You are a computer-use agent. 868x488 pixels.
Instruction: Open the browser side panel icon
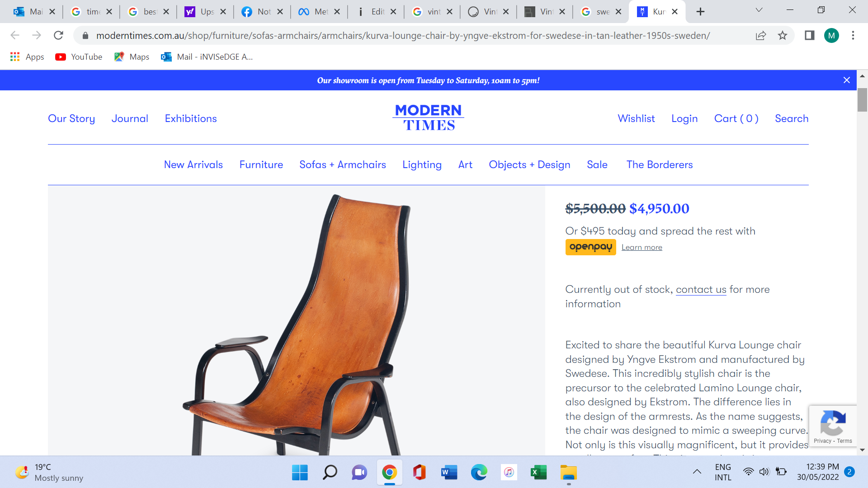(x=809, y=35)
